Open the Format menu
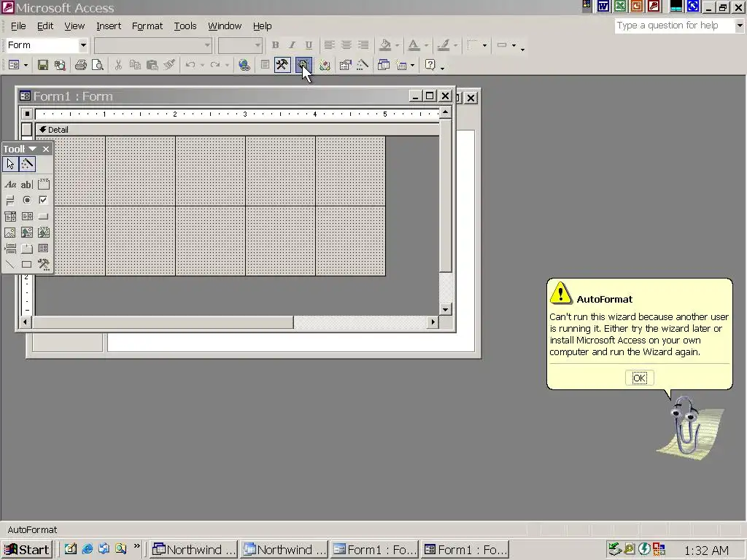Image resolution: width=747 pixels, height=560 pixels. tap(147, 26)
